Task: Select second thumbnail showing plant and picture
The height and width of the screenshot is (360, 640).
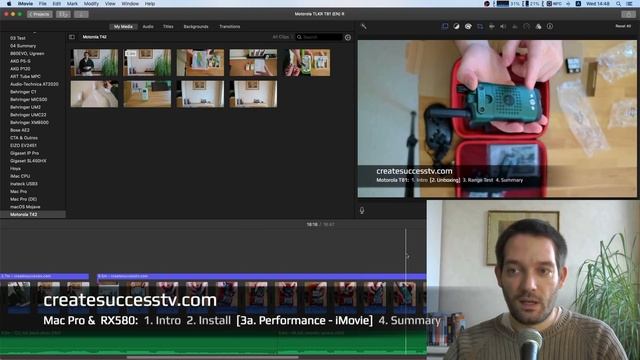Action: coord(147,62)
